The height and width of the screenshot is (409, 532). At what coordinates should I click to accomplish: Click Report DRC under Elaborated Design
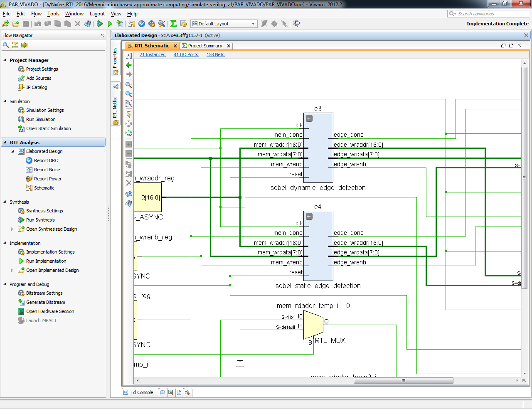[x=46, y=160]
